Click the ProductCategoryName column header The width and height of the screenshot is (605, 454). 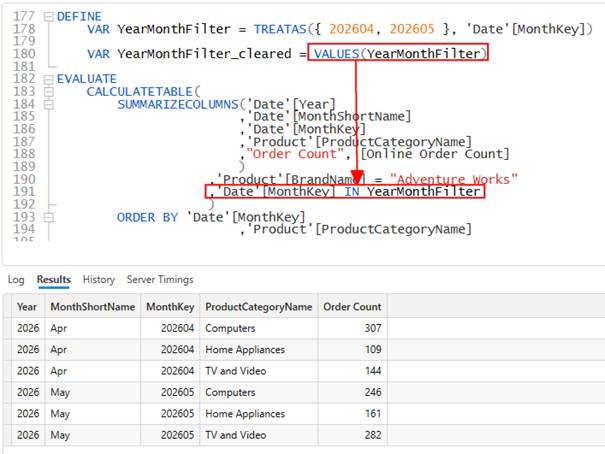259,307
